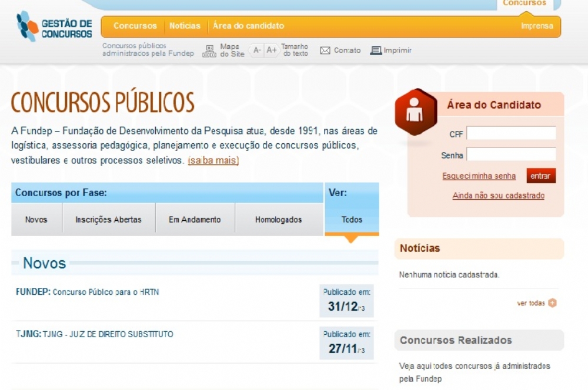Open the Mapa do Site icon
588x390 pixels.
point(209,51)
